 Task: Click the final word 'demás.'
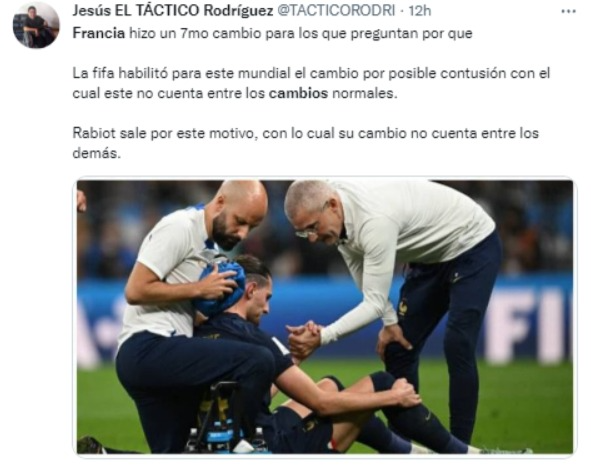click(x=96, y=153)
